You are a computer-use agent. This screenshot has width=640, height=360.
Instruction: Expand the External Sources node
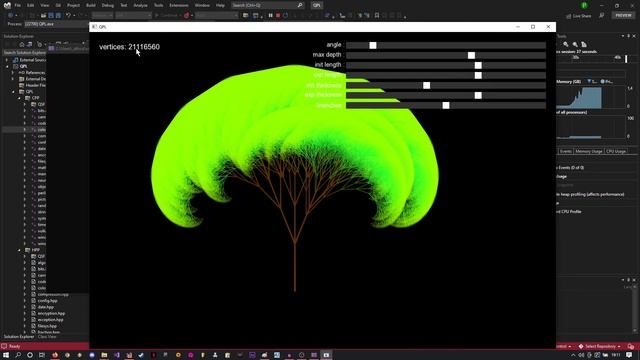point(7,60)
